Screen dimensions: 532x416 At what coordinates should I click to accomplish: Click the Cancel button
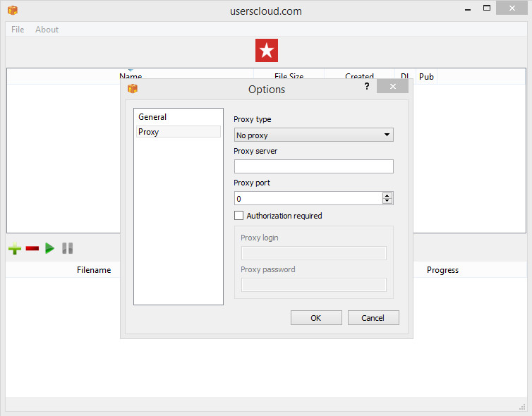click(373, 318)
